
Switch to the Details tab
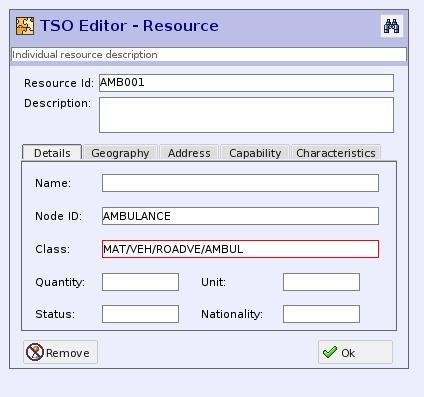coord(52,153)
